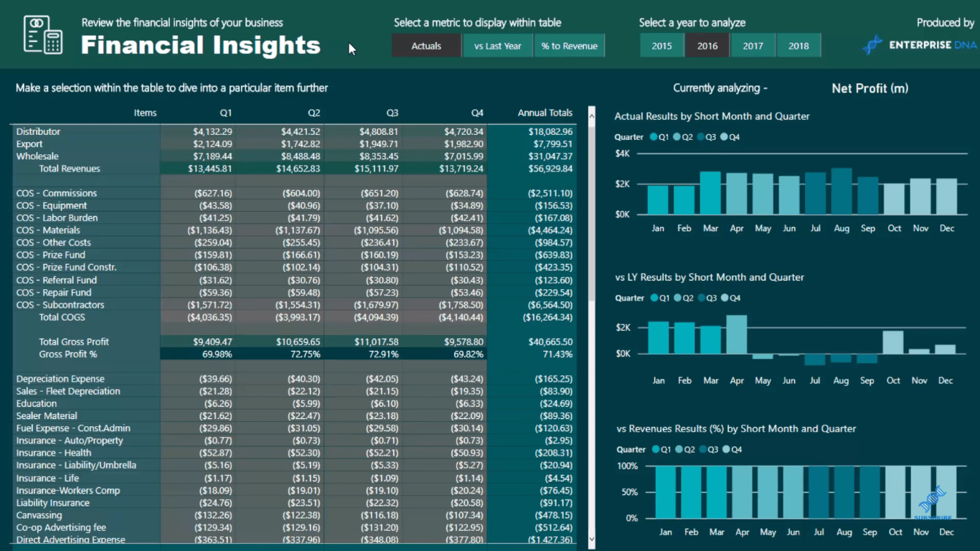Click Q2 legend dot in vs Revenues chart

coord(679,449)
